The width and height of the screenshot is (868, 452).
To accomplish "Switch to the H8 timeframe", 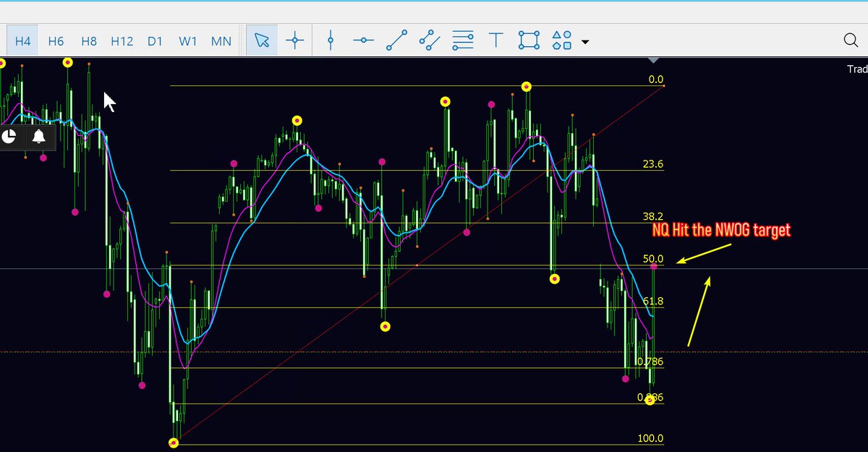I will 89,41.
